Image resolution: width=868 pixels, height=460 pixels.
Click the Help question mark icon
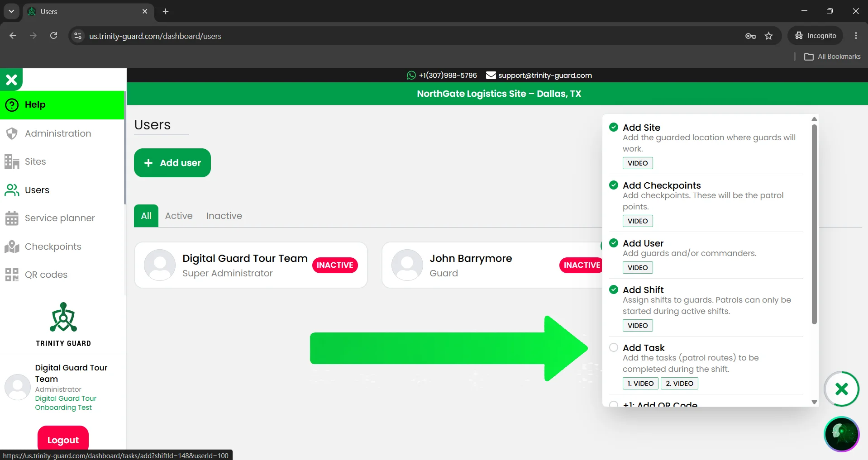click(12, 105)
